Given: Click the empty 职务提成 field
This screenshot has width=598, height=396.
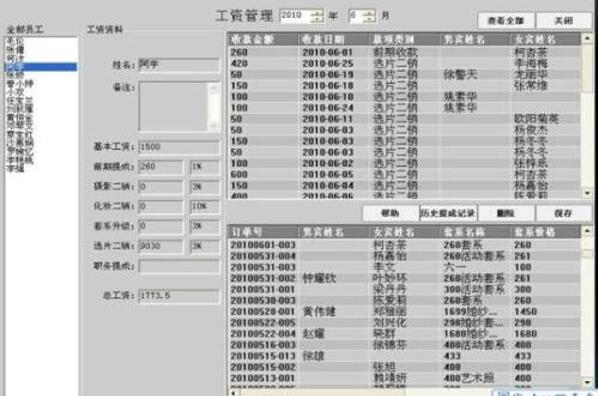Looking at the screenshot, I should (179, 266).
